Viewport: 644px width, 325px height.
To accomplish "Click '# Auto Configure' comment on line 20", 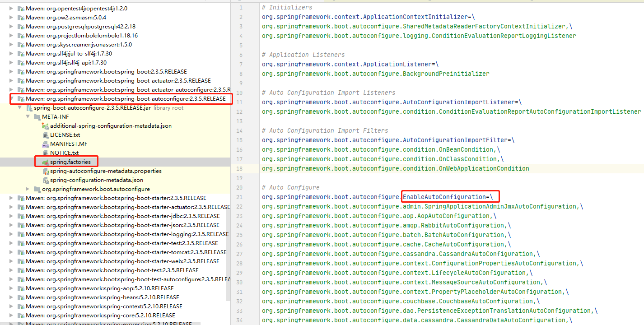I will 291,187.
